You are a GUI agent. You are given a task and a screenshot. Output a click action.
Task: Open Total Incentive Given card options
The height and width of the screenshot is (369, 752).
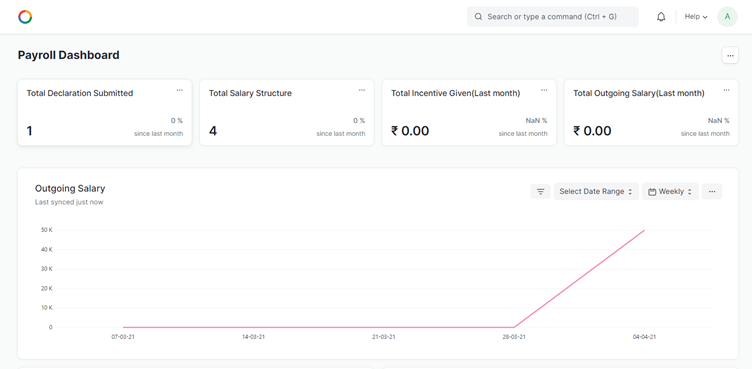click(x=544, y=90)
